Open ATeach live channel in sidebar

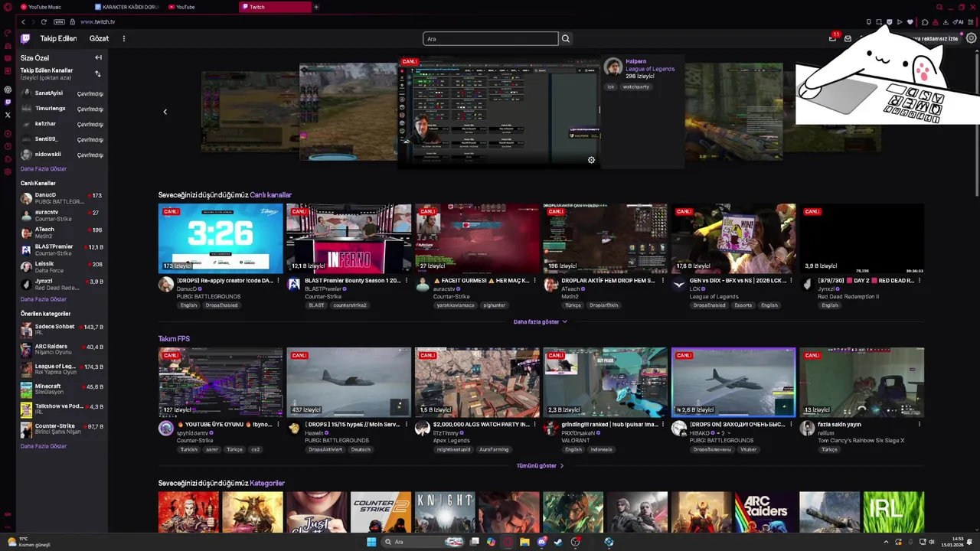tap(62, 233)
